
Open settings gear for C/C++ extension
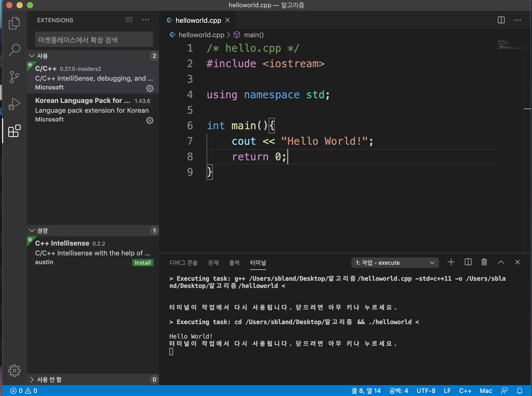[x=150, y=88]
